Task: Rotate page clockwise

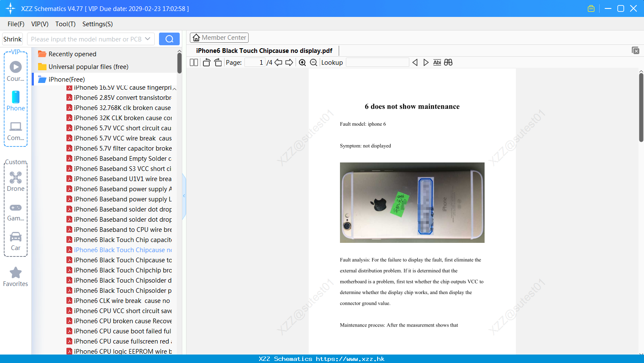Action: pos(218,63)
